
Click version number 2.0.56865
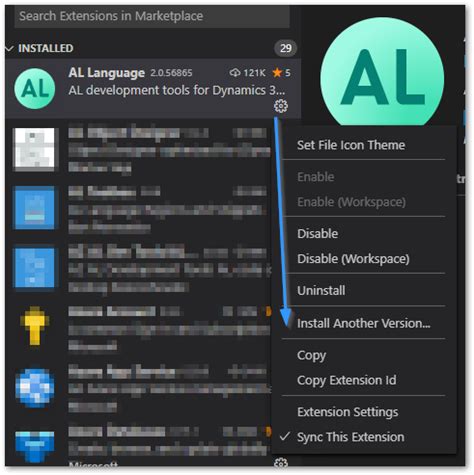[171, 73]
